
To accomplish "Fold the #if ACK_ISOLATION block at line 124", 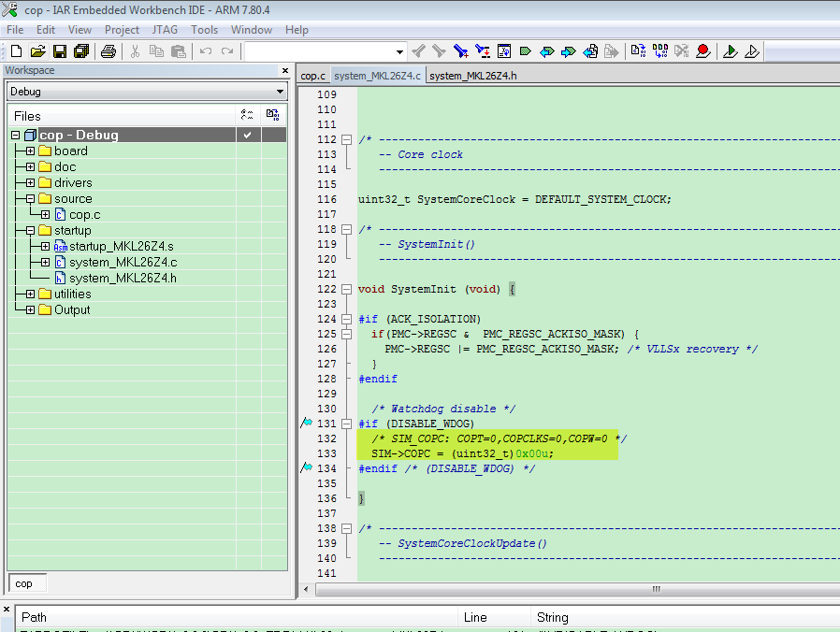I will (347, 319).
